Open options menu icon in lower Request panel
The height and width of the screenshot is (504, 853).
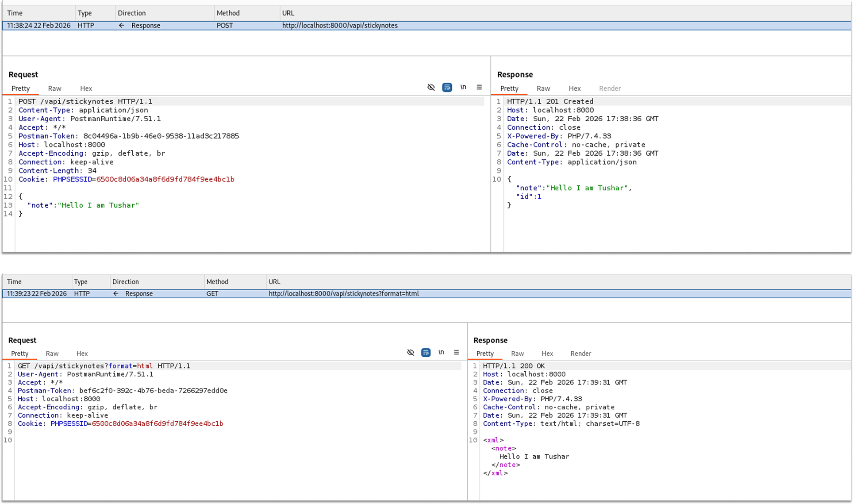[x=456, y=353]
